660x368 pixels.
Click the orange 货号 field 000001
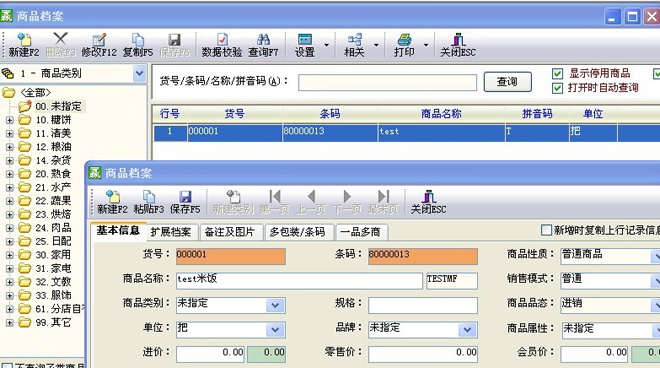(231, 256)
